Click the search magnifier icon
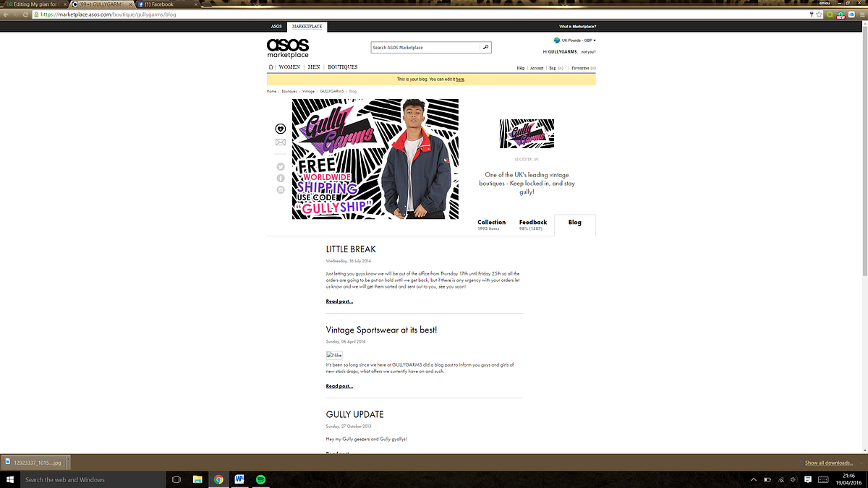This screenshot has height=488, width=868. (x=486, y=48)
